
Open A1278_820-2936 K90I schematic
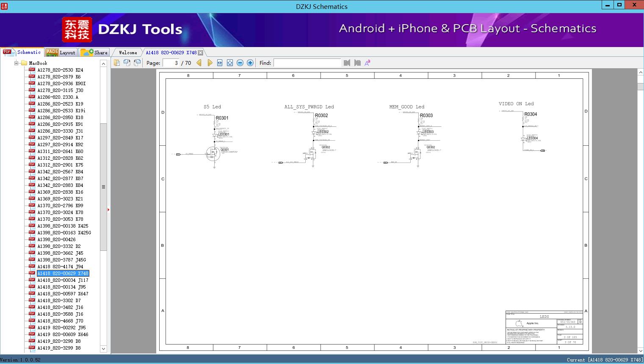tap(61, 83)
